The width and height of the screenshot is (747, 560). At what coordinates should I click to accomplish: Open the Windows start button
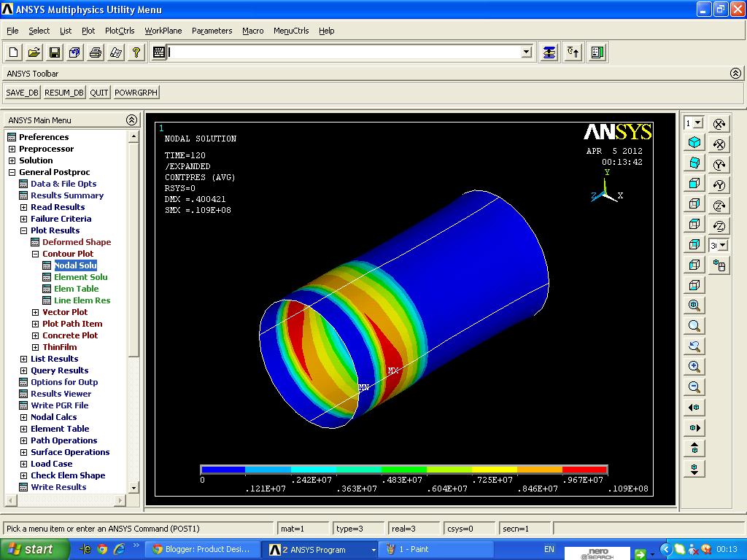(34, 549)
